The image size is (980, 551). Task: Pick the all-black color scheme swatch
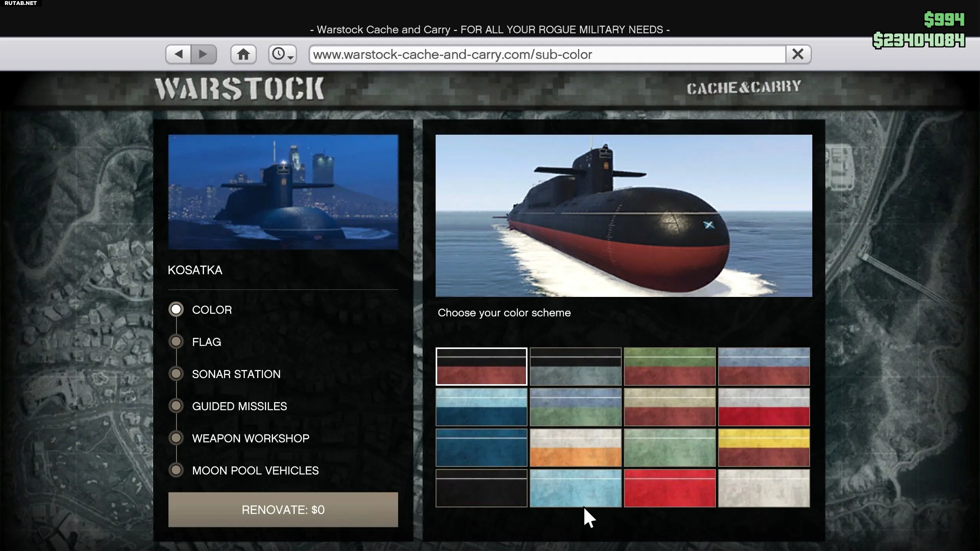point(481,488)
